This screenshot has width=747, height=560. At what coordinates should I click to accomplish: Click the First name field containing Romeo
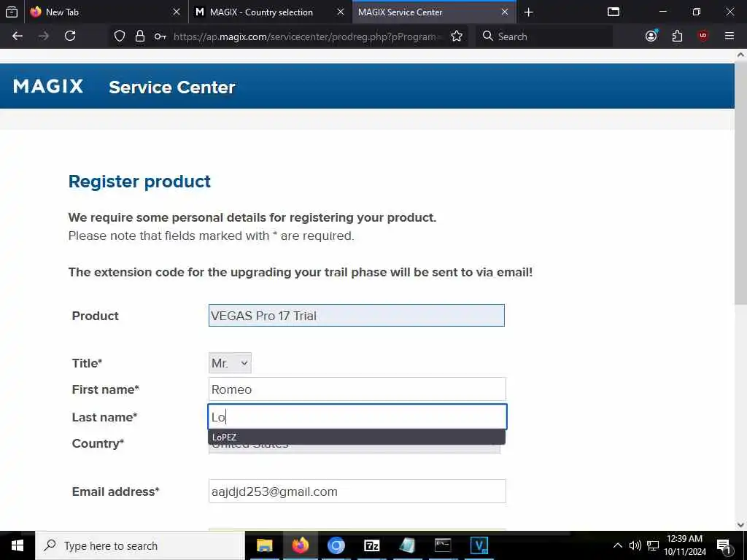(357, 389)
